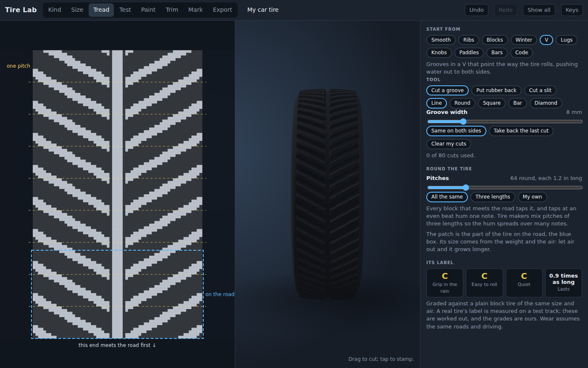Click the '8 mm' groove width value
The height and width of the screenshot is (368, 588).
(x=574, y=112)
